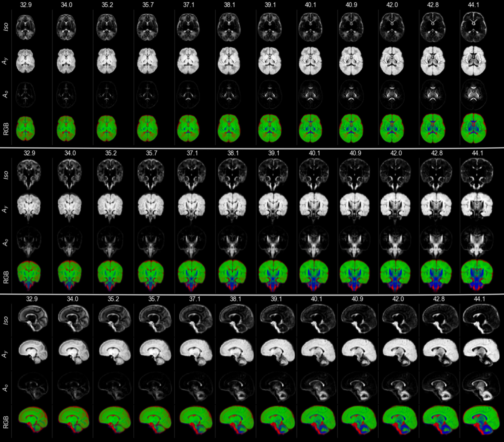The image size is (504, 442).
Task: Select the axial RGB brain image at 44.1
Action: pyautogui.click(x=473, y=128)
